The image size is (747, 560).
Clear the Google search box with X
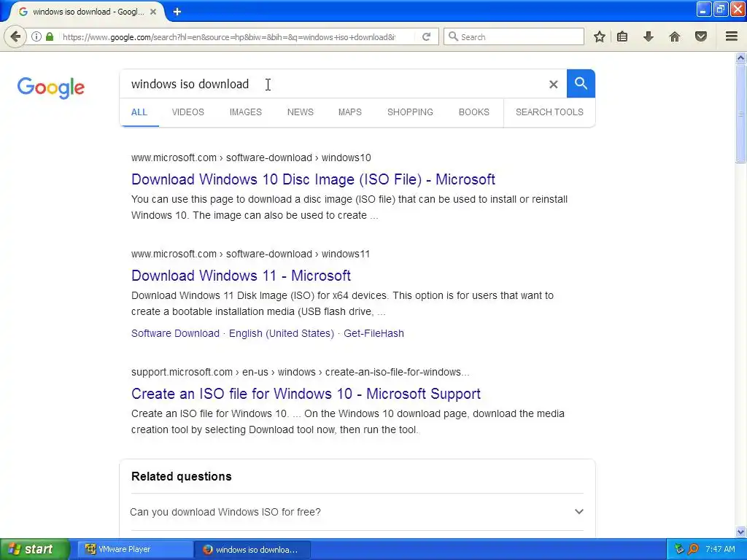(x=553, y=85)
